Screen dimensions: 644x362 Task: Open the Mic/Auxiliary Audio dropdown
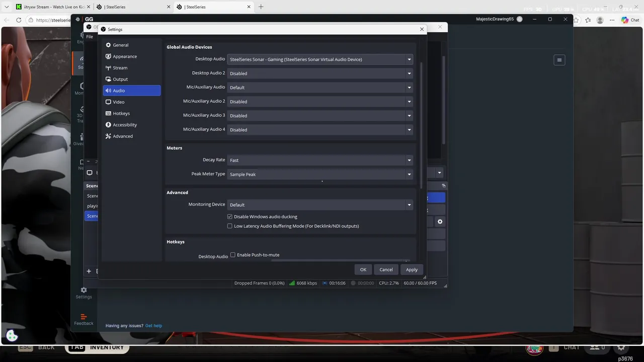click(320, 87)
